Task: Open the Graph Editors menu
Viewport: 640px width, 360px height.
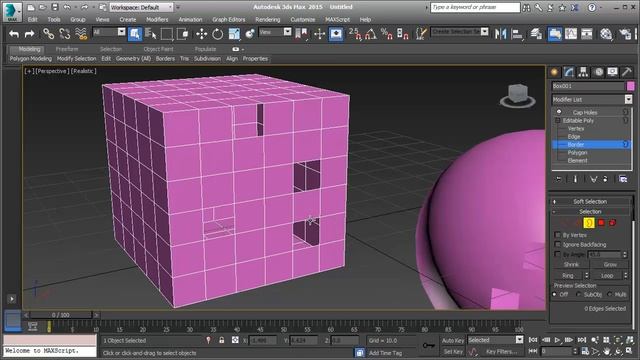Action: tap(229, 19)
